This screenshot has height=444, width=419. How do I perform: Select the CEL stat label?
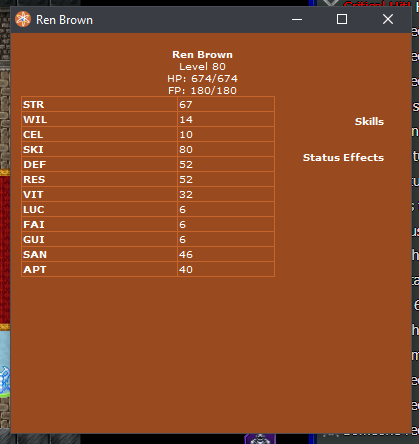tap(33, 135)
